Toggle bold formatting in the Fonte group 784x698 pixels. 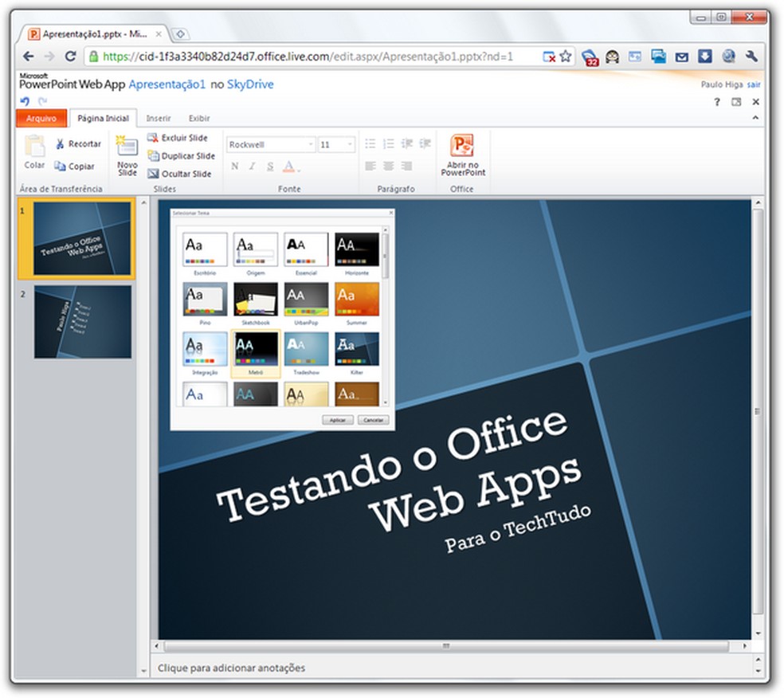(234, 167)
